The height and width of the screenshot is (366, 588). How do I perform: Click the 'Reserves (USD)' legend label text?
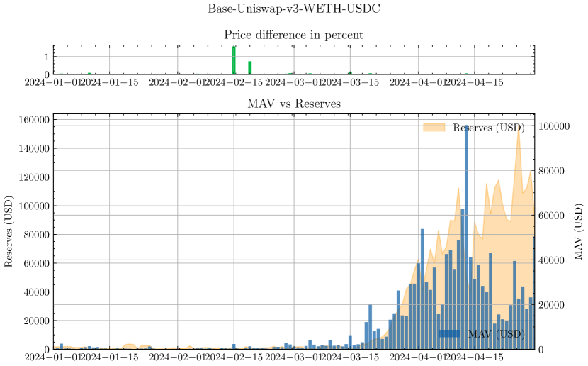489,128
